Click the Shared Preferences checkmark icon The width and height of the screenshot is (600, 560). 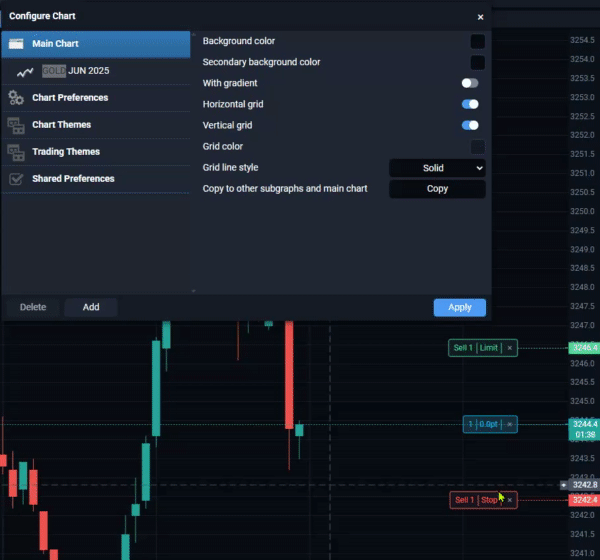tap(16, 179)
